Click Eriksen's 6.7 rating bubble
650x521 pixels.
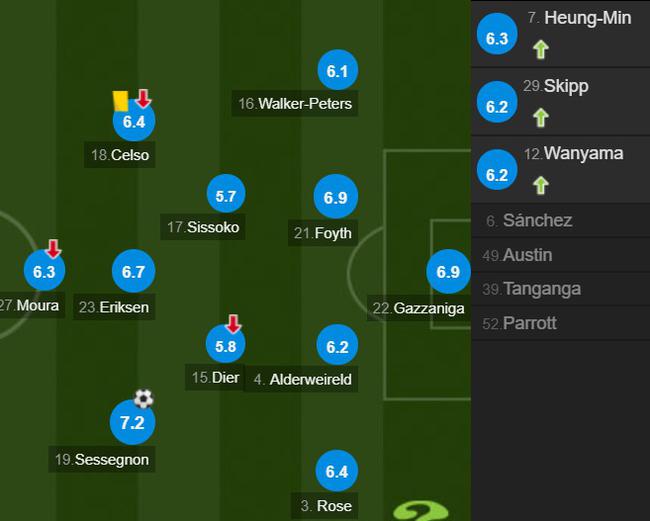(133, 271)
